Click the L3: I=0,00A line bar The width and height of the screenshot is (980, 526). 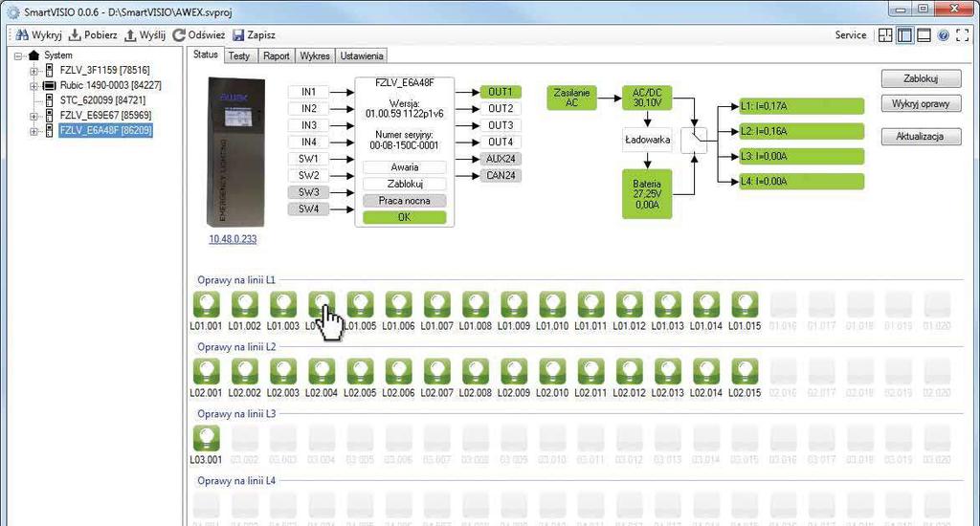[x=802, y=156]
